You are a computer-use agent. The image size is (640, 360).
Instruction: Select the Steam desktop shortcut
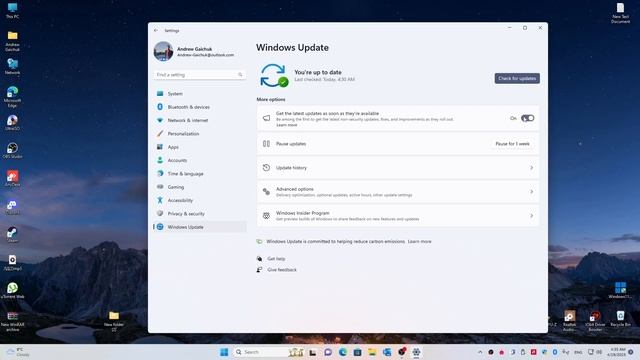(x=12, y=235)
